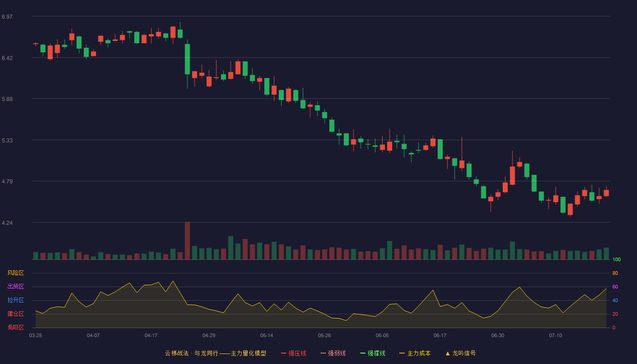Click the 06-17 date label
This screenshot has height=364, width=637.
[440, 335]
